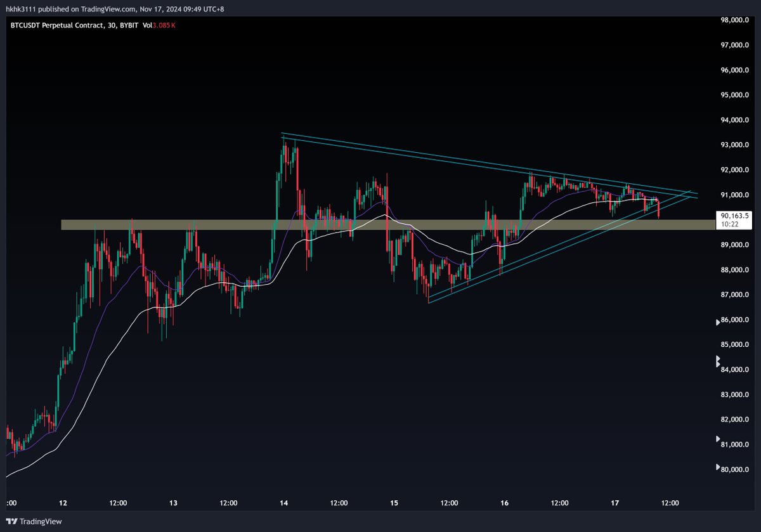Select day 16 on the time axis
This screenshot has height=532, width=761.
505,503
